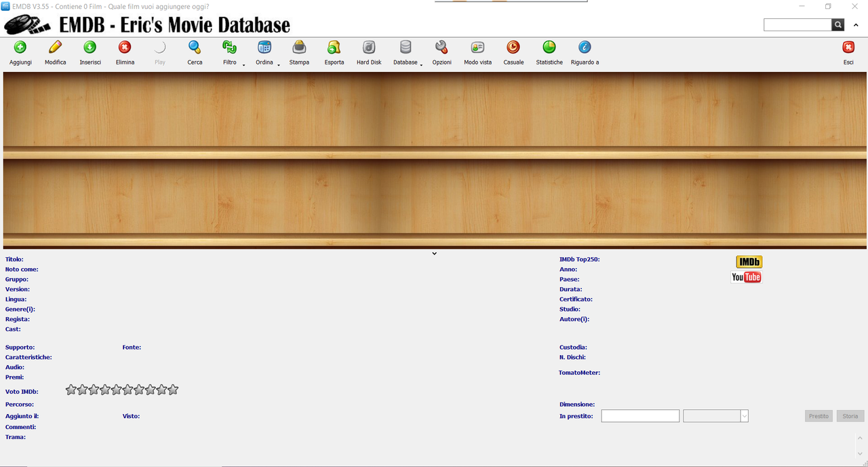Click the Stampa print icon

[x=299, y=48]
